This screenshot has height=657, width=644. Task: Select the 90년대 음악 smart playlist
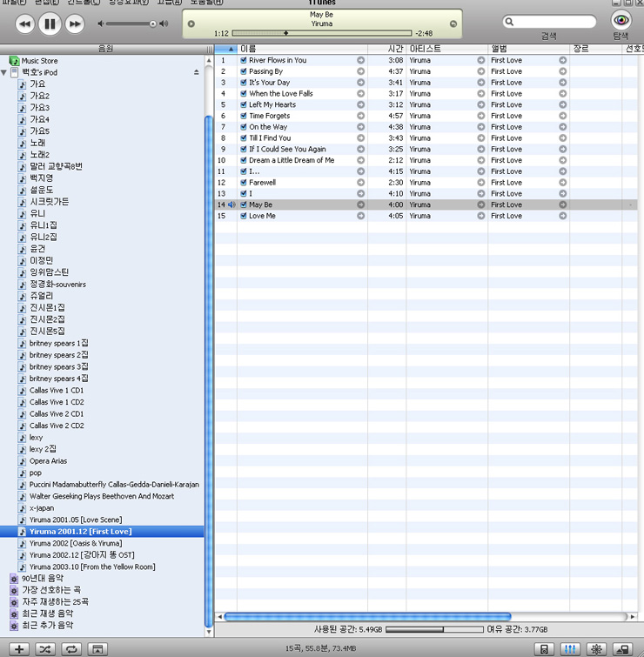click(42, 579)
